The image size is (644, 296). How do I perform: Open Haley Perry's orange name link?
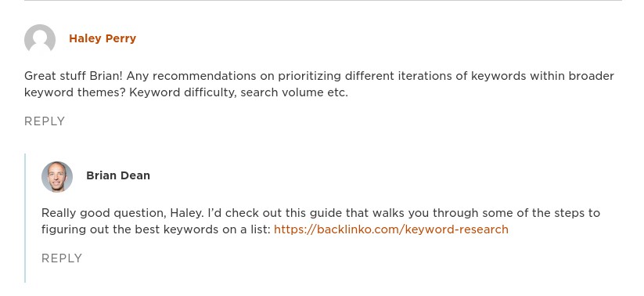tap(103, 38)
